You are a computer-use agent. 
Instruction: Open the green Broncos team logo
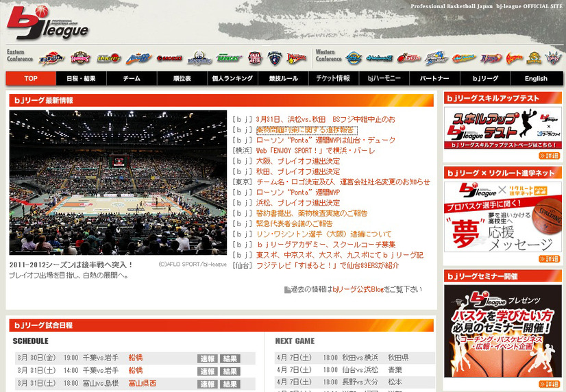(229, 58)
